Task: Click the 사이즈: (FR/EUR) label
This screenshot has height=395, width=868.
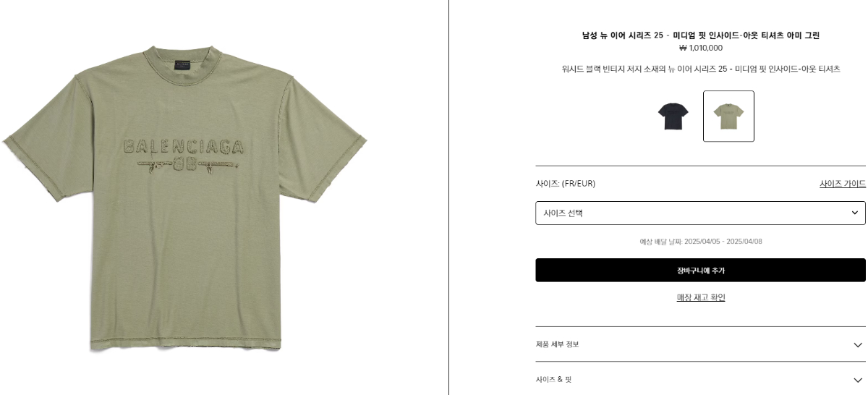Action: point(566,184)
